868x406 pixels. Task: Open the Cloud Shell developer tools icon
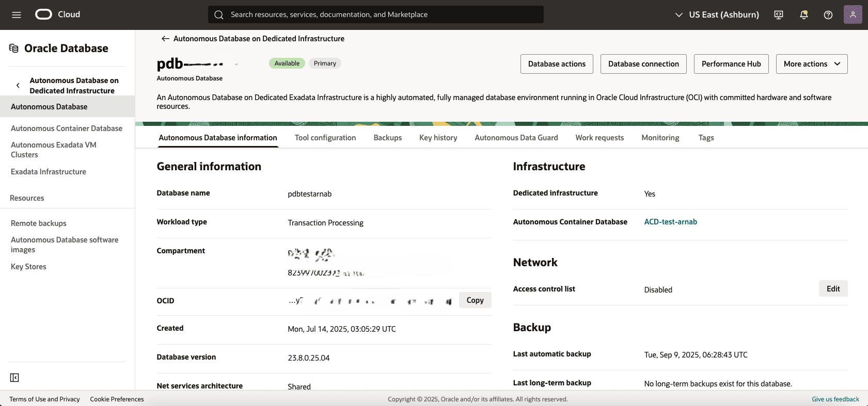(779, 15)
